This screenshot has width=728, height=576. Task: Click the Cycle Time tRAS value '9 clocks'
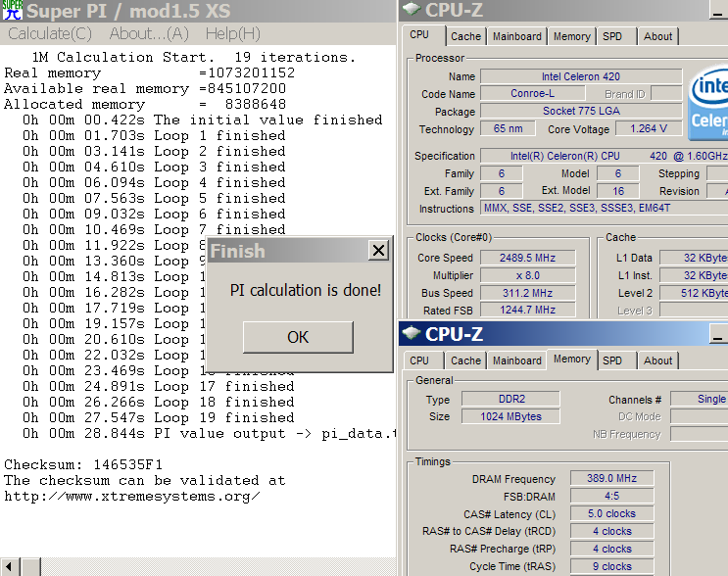[x=612, y=566]
